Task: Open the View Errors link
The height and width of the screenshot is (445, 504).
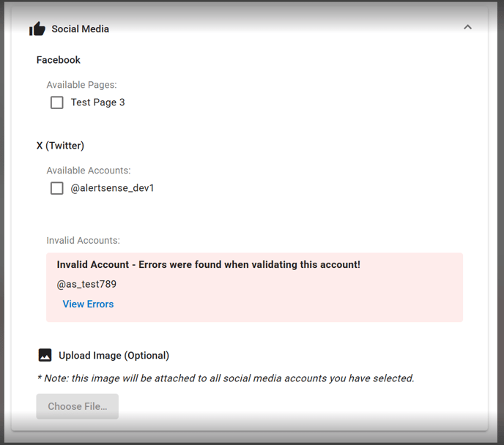Action: click(x=88, y=304)
